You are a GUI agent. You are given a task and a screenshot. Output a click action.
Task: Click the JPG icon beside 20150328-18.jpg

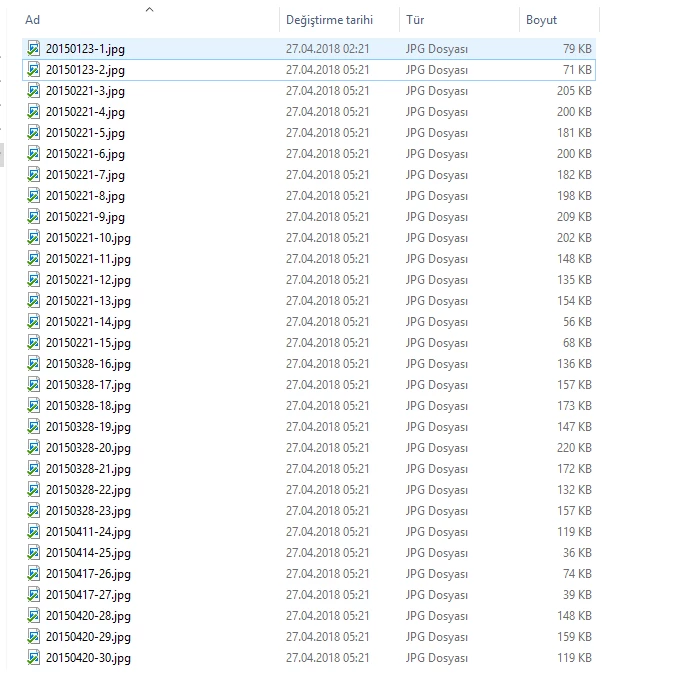(x=34, y=406)
